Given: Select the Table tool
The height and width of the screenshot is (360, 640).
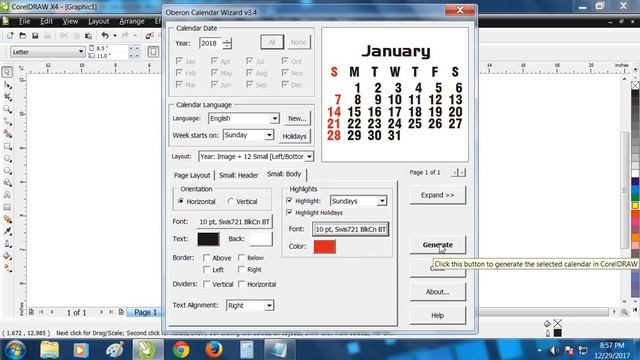Looking at the screenshot, I should (7, 207).
